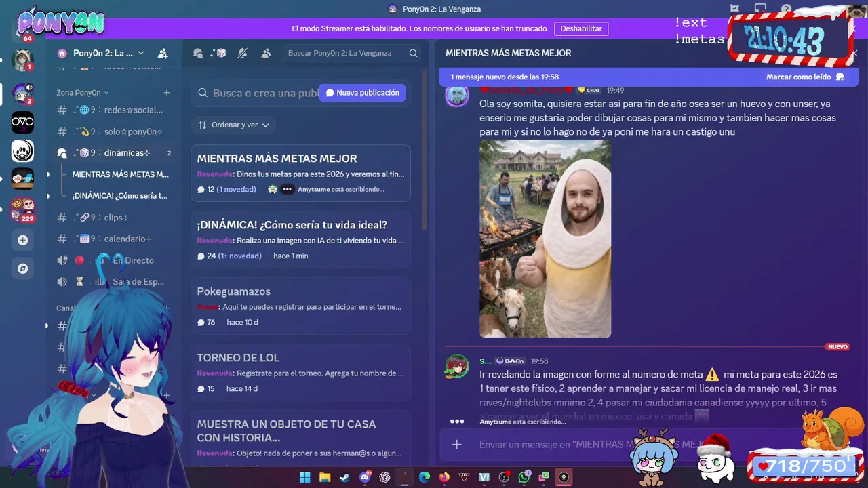Select the MIENTRAS MÁS METAS M... thread in sidebar
The width and height of the screenshot is (868, 488).
(x=120, y=174)
